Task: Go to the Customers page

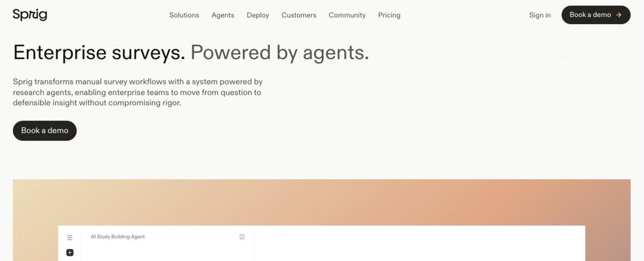Action: (299, 15)
